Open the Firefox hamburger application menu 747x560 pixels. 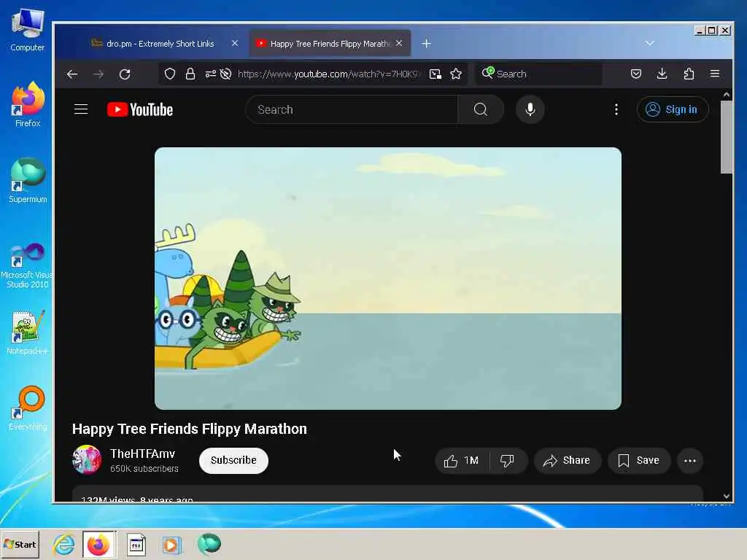point(715,74)
